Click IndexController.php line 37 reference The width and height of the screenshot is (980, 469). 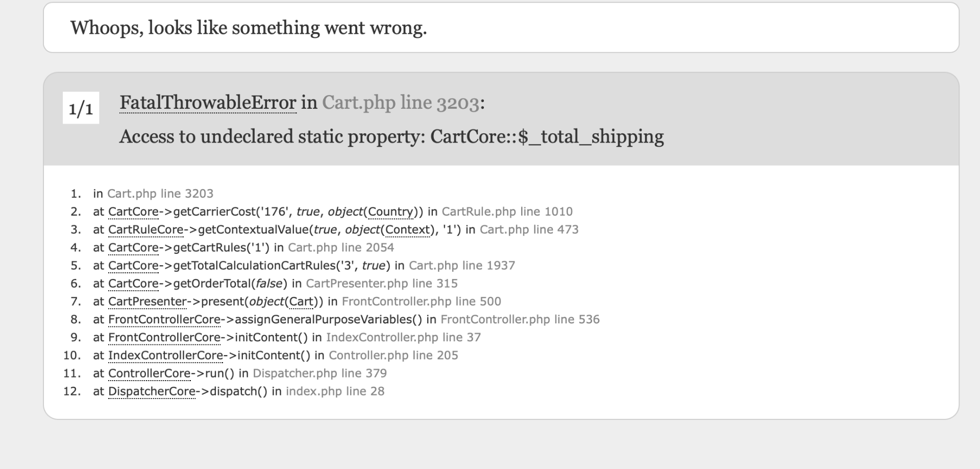(403, 337)
